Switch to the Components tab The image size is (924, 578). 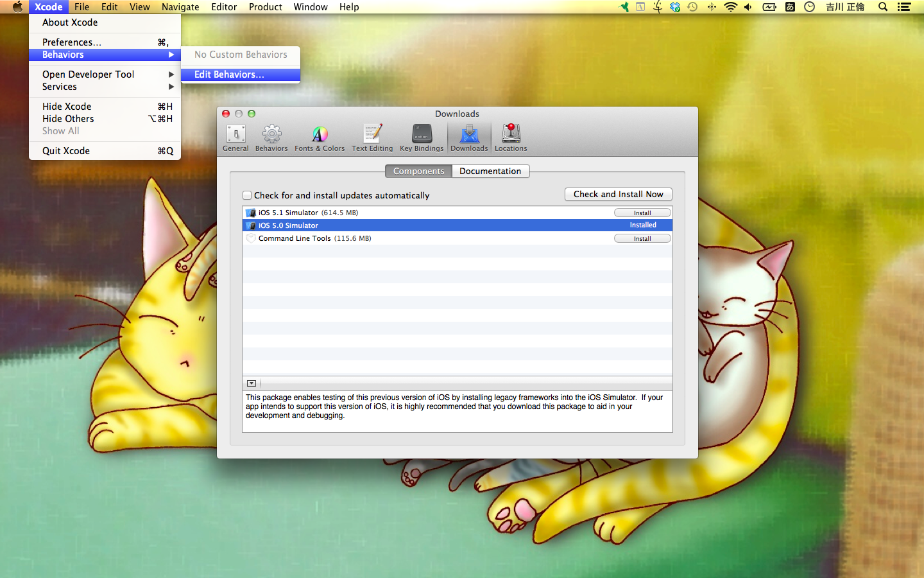click(418, 171)
